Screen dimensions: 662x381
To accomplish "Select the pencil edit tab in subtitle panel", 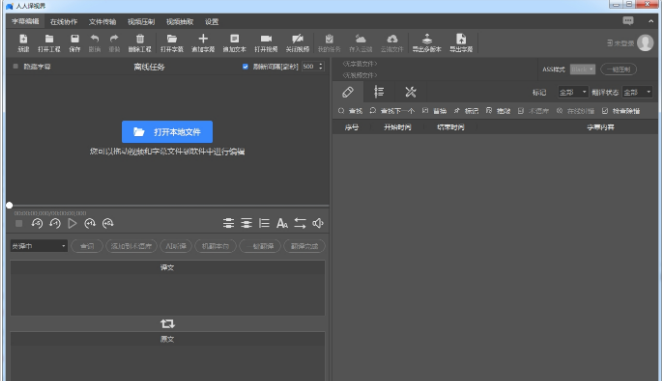I will (x=348, y=92).
